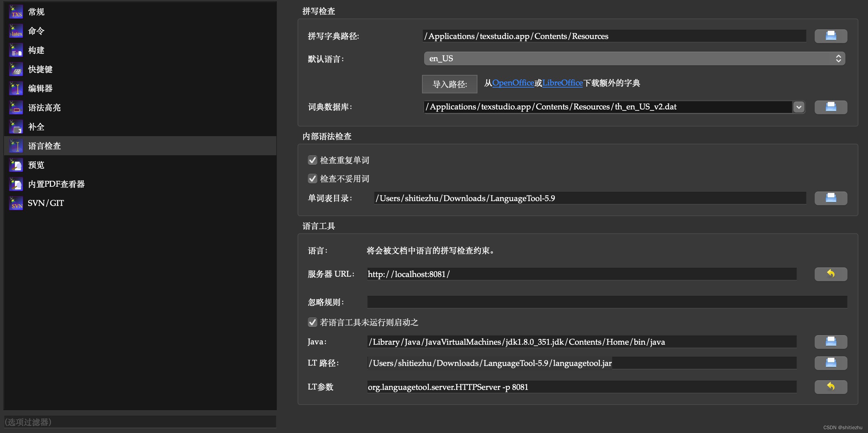Click the 导入路径 button

point(449,84)
